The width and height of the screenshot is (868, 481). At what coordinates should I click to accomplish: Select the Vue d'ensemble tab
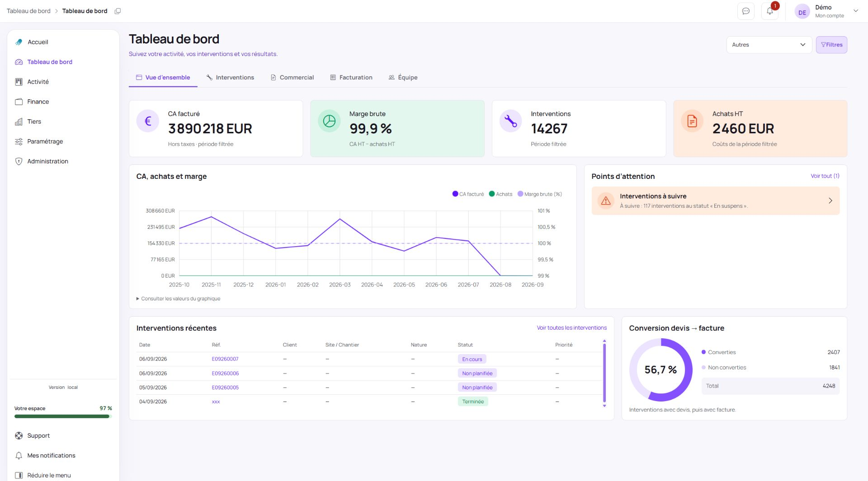coord(163,78)
